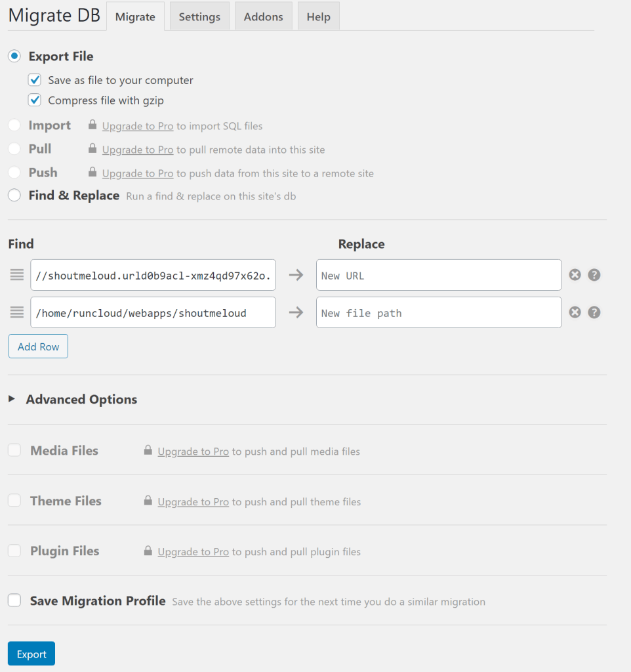Follow Upgrade to Pro link for theme files

pyautogui.click(x=193, y=501)
